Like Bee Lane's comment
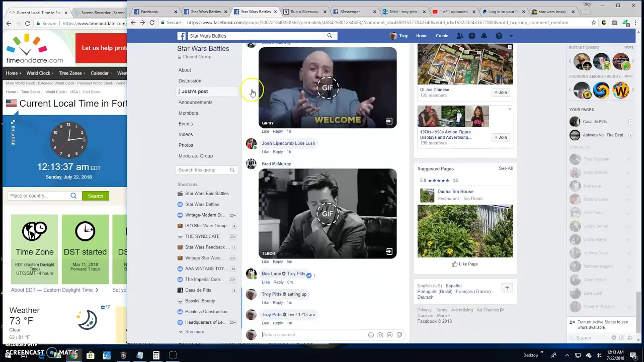 (266, 282)
